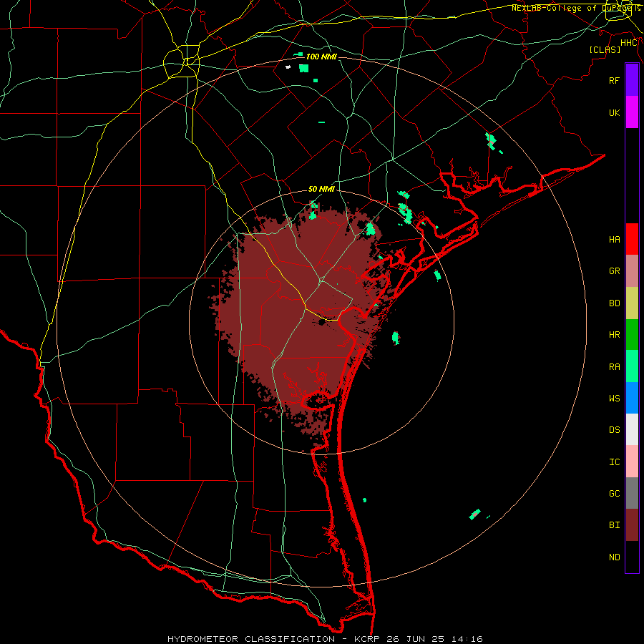Click the DS legend label
The height and width of the screenshot is (644, 644).
coord(614,430)
